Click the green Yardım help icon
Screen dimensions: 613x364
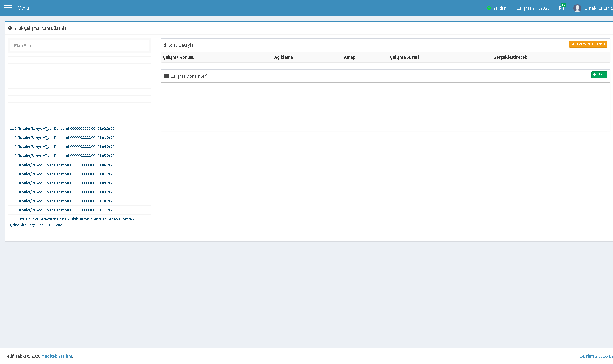click(489, 8)
